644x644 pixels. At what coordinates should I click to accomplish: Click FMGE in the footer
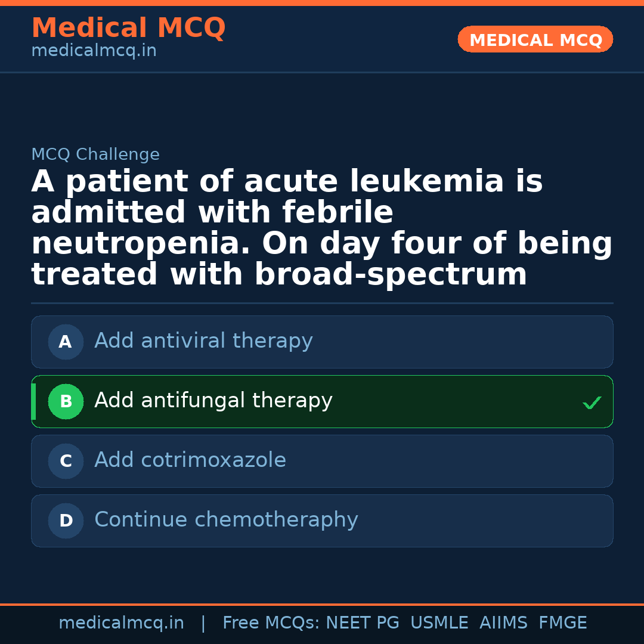point(562,623)
